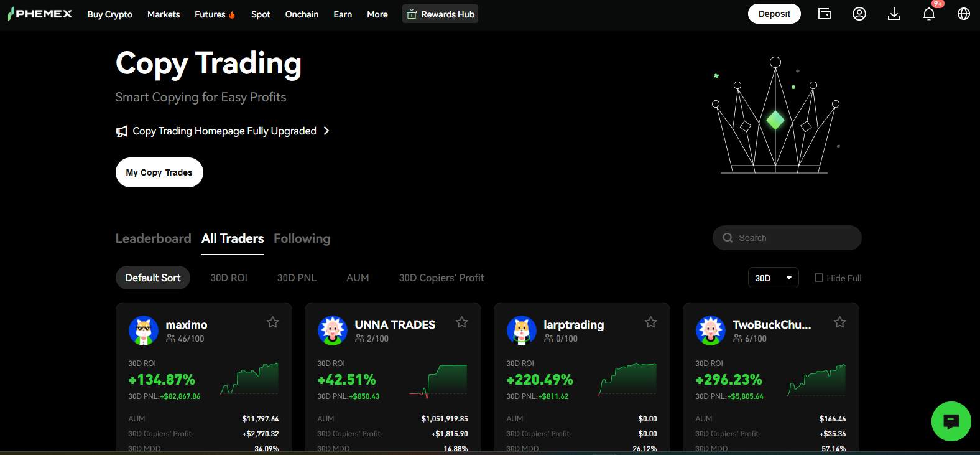Open My Copy Trades
Image resolution: width=980 pixels, height=455 pixels.
point(159,172)
